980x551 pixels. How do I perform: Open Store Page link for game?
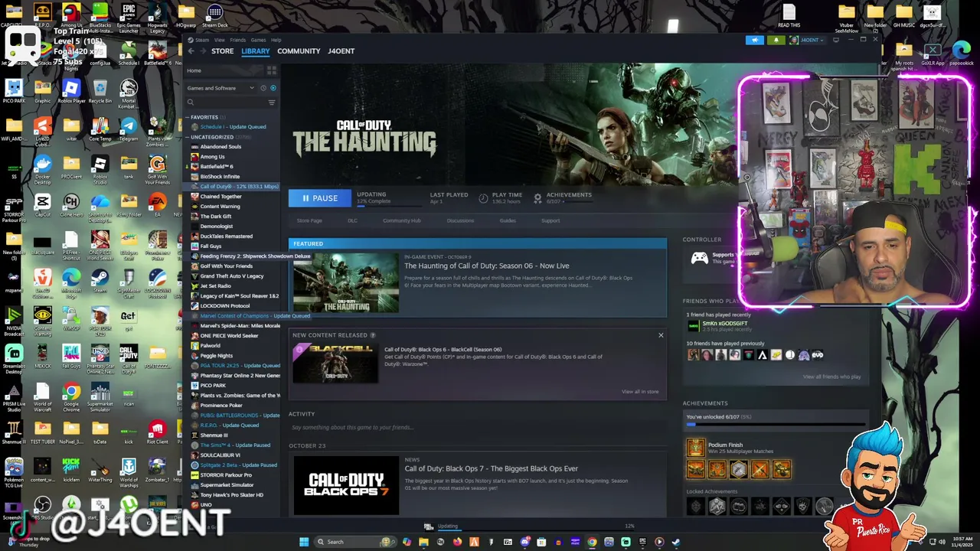pyautogui.click(x=309, y=220)
